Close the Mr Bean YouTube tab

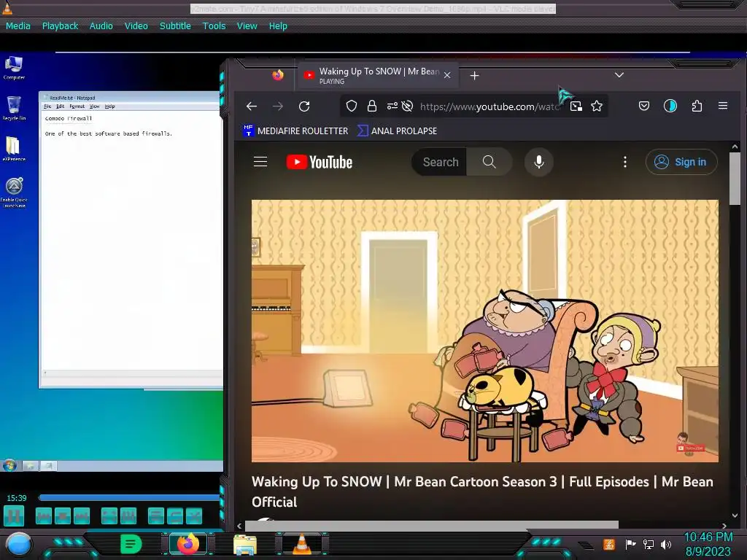coord(447,75)
